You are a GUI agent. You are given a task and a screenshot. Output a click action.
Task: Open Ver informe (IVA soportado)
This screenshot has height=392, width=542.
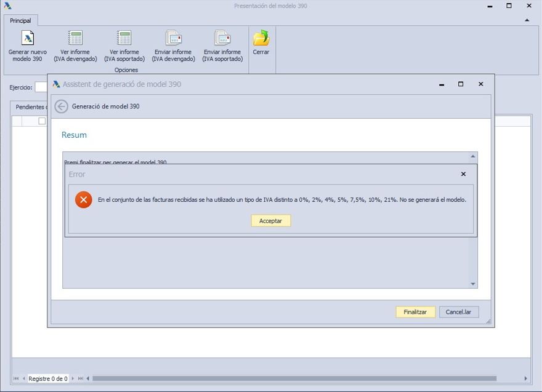point(124,47)
